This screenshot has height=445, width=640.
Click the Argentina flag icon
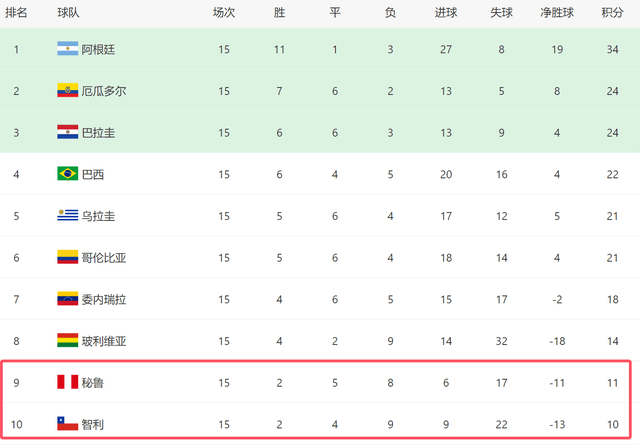click(67, 49)
